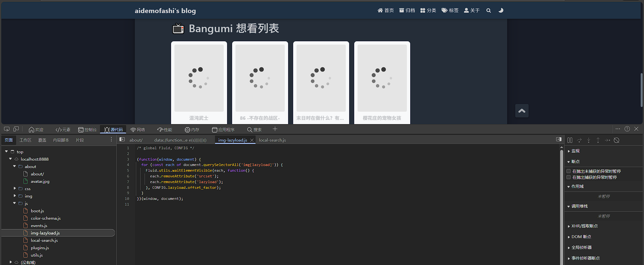Toggle dark mode moon icon
The height and width of the screenshot is (265, 644).
pyautogui.click(x=501, y=10)
